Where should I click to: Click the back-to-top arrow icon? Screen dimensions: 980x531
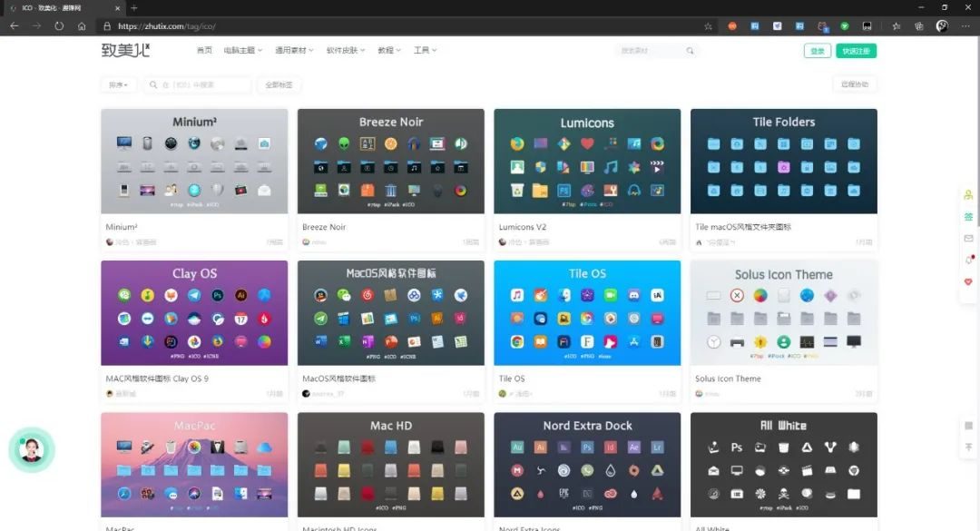point(968,447)
